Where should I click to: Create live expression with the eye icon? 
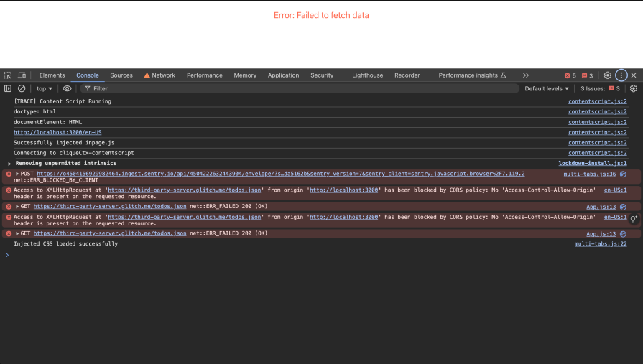[67, 88]
